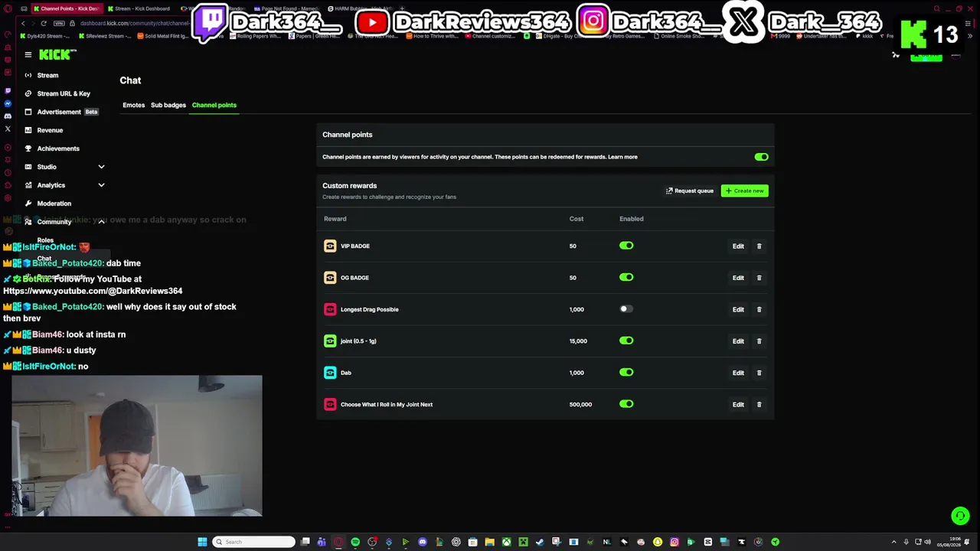Screen dimensions: 980x551
Task: Show hidden system tray icons
Action: (894, 542)
